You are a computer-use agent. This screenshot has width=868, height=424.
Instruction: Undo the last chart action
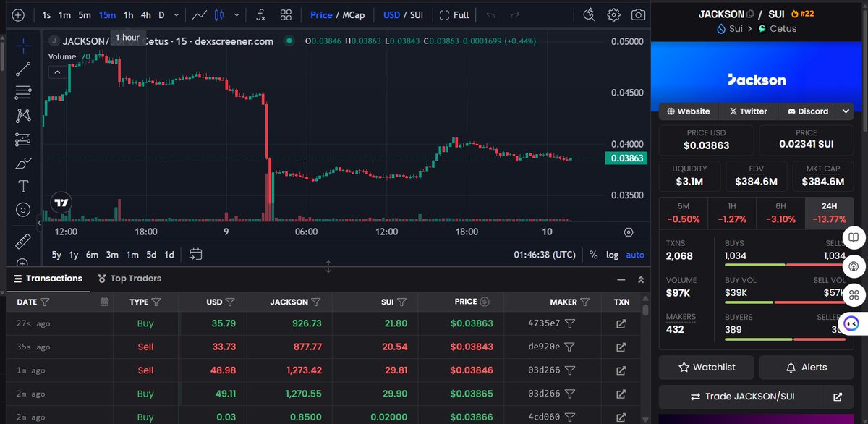491,14
